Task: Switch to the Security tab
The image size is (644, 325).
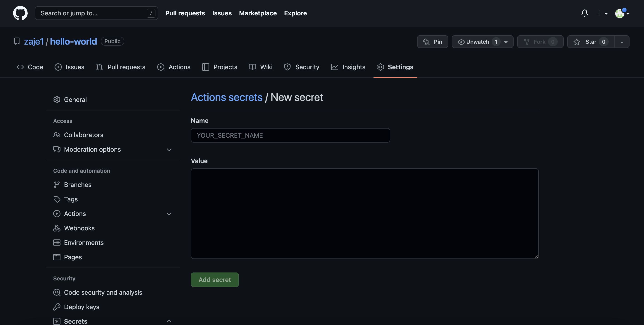Action: (302, 67)
